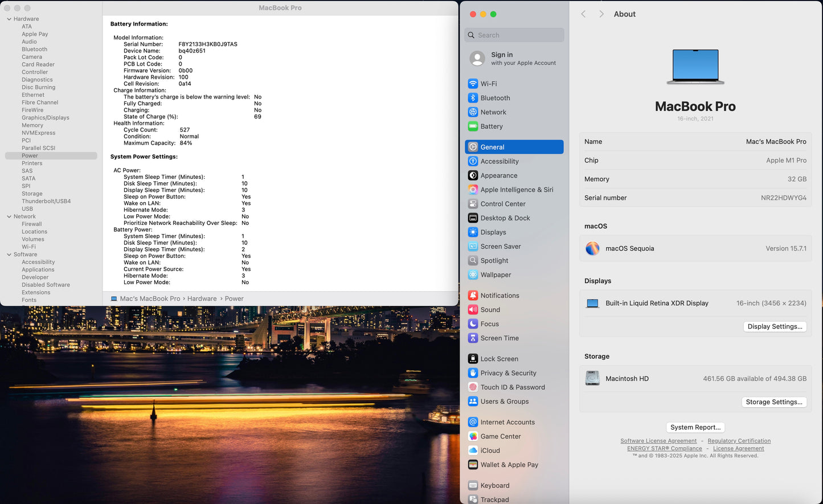Open the System Report button
The image size is (823, 504).
click(695, 427)
